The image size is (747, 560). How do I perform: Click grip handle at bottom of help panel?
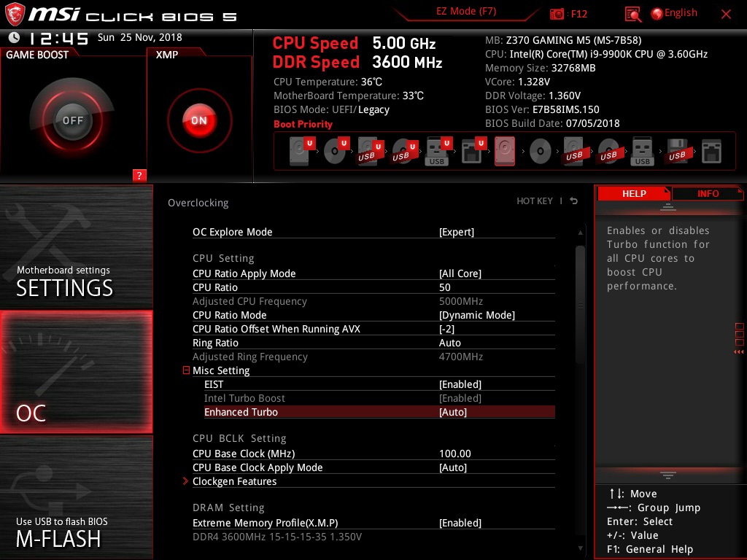click(x=668, y=475)
